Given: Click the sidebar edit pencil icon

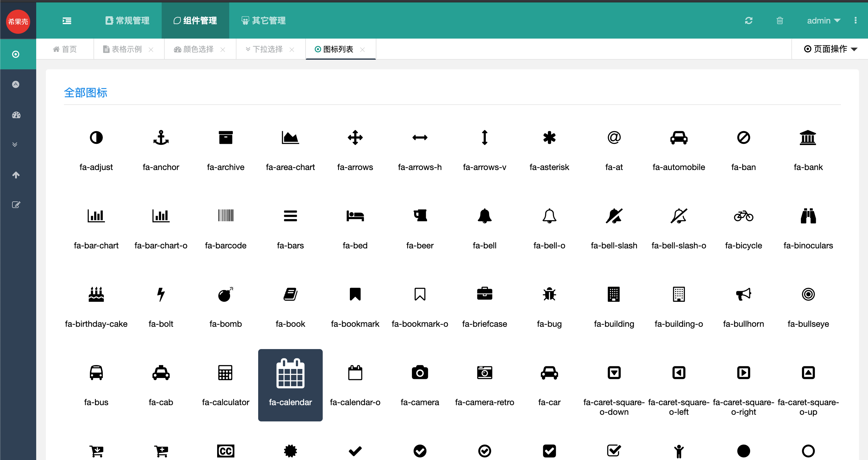Looking at the screenshot, I should 16,205.
